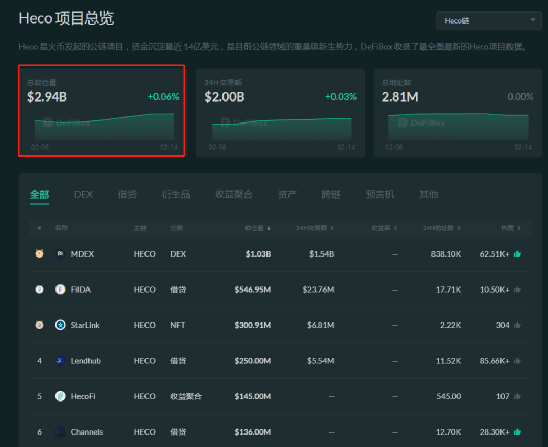Viewport: 548px width, 447px height.
Task: Sort by the 锁仓量 column header
Action: point(257,228)
